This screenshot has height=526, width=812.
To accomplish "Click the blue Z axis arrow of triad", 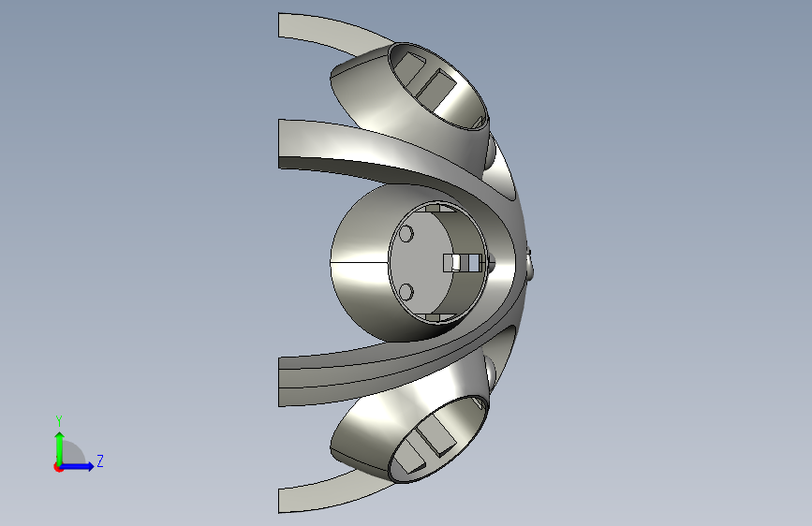I will click(77, 466).
